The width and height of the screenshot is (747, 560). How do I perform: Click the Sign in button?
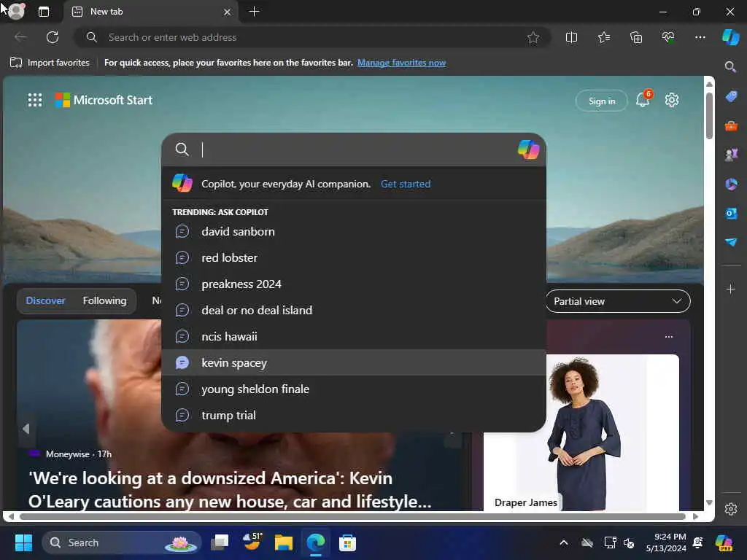point(601,101)
